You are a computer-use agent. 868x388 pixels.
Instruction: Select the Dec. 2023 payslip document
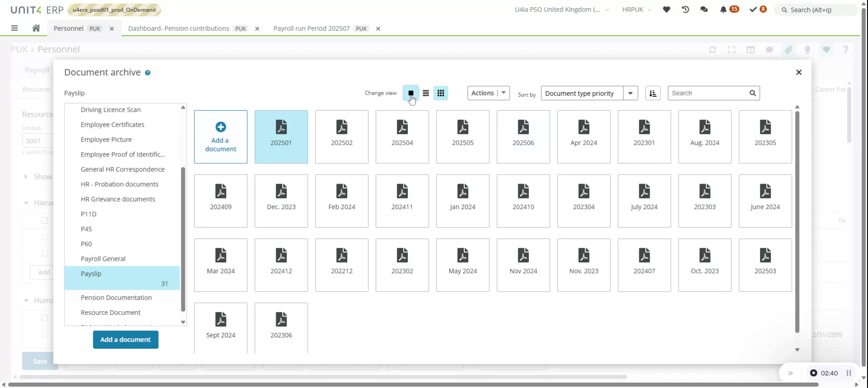[281, 201]
